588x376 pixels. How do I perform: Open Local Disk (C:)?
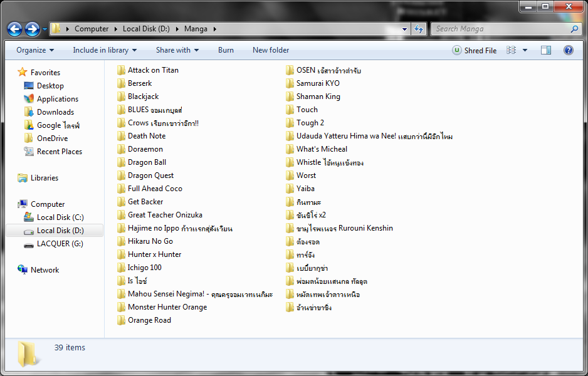click(54, 217)
